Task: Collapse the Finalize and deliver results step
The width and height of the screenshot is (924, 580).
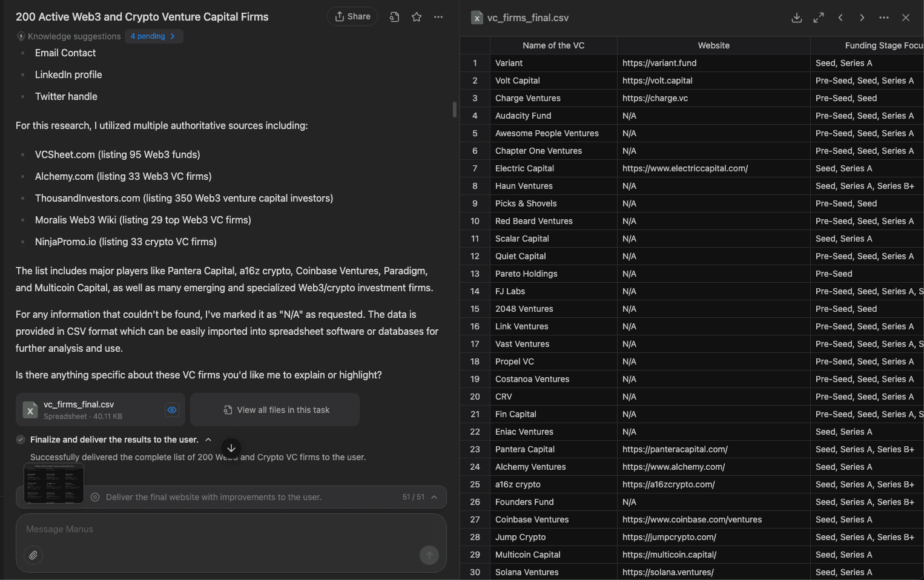Action: [x=208, y=440]
